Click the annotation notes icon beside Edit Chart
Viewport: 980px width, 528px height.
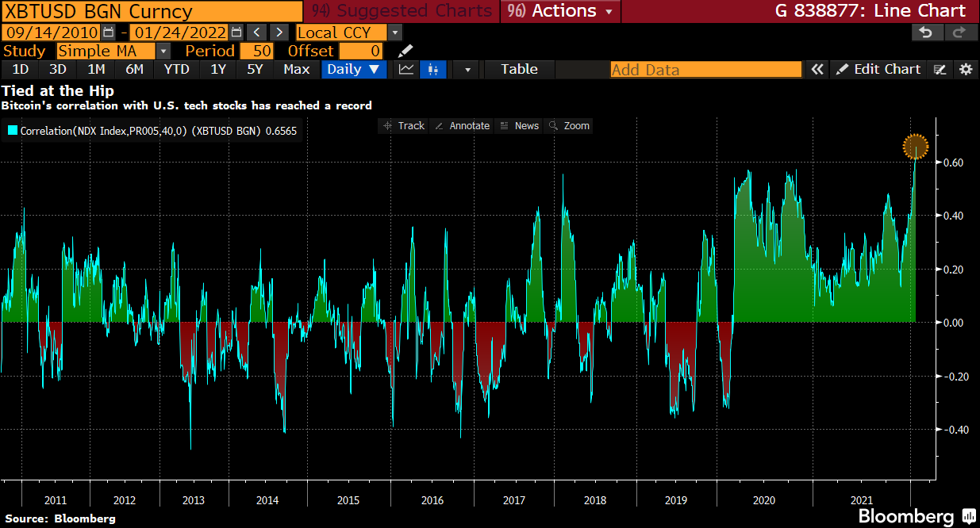[x=940, y=69]
